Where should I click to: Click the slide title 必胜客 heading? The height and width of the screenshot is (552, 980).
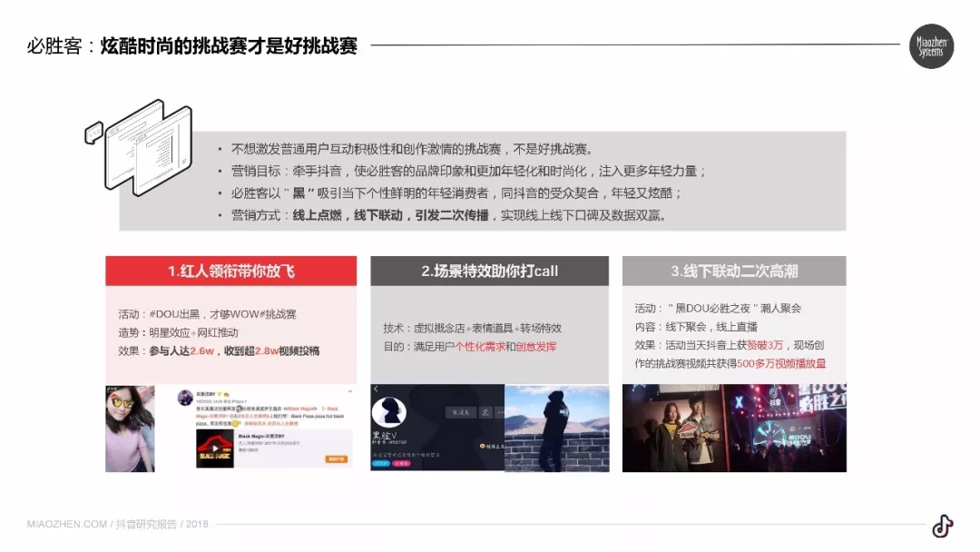click(x=192, y=46)
